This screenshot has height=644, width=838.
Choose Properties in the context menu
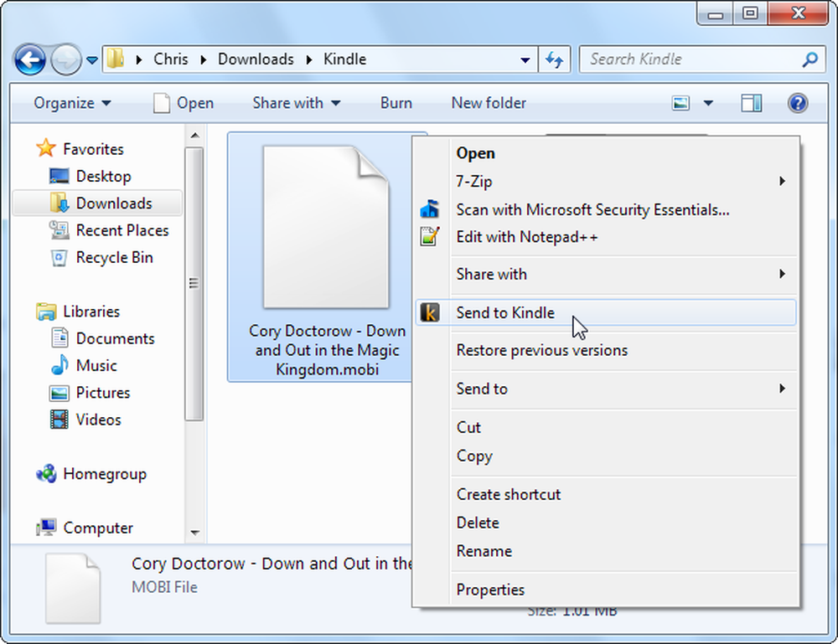606,590
